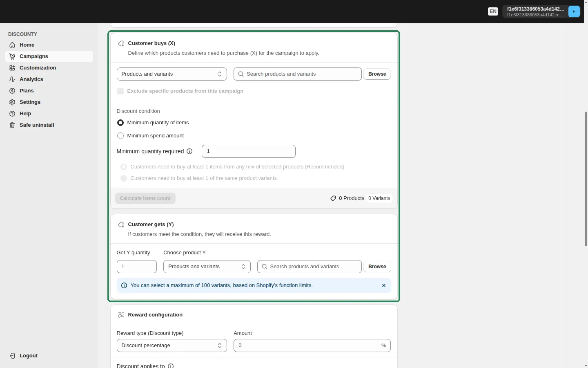
Task: Click the EN language button
Action: point(493,11)
